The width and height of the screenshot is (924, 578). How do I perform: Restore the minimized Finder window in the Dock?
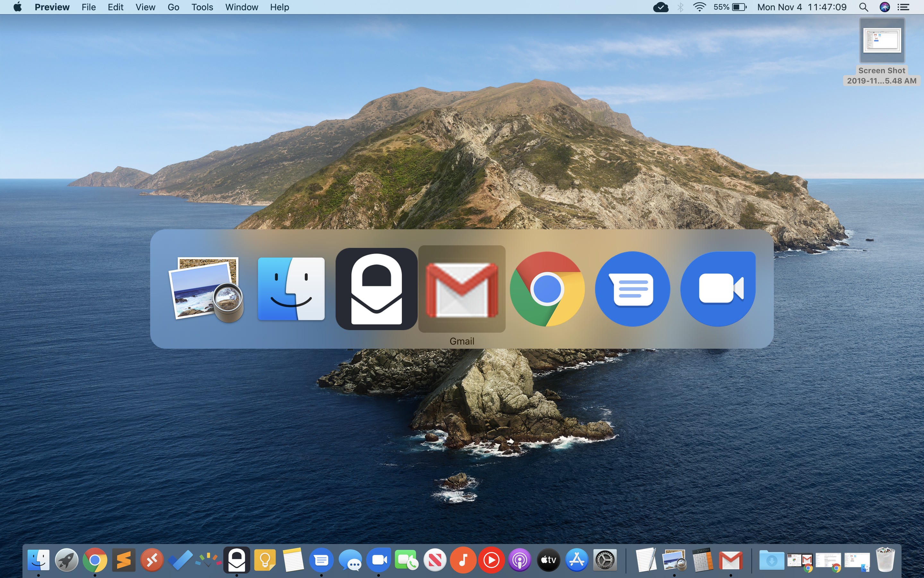(857, 562)
